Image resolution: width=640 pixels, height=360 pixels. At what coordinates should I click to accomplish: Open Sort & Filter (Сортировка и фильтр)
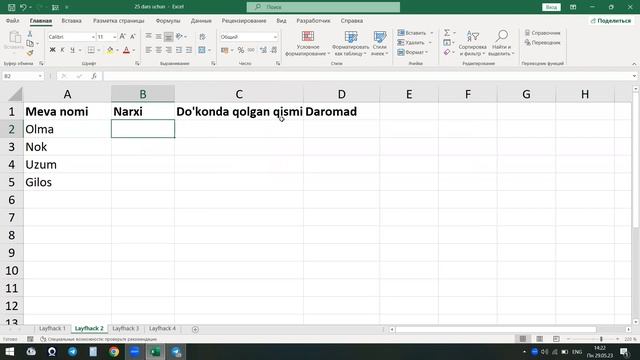pos(472,43)
